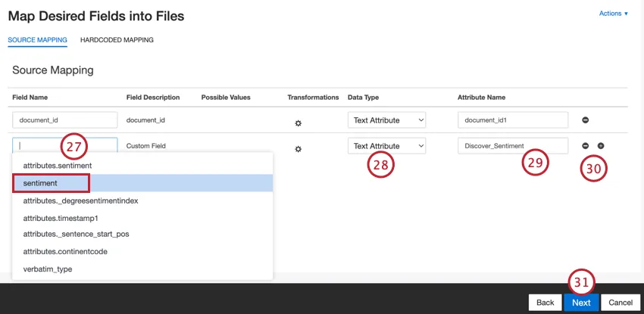The width and height of the screenshot is (644, 314).
Task: Click the document_id1 Attribute Name field
Action: pos(512,120)
